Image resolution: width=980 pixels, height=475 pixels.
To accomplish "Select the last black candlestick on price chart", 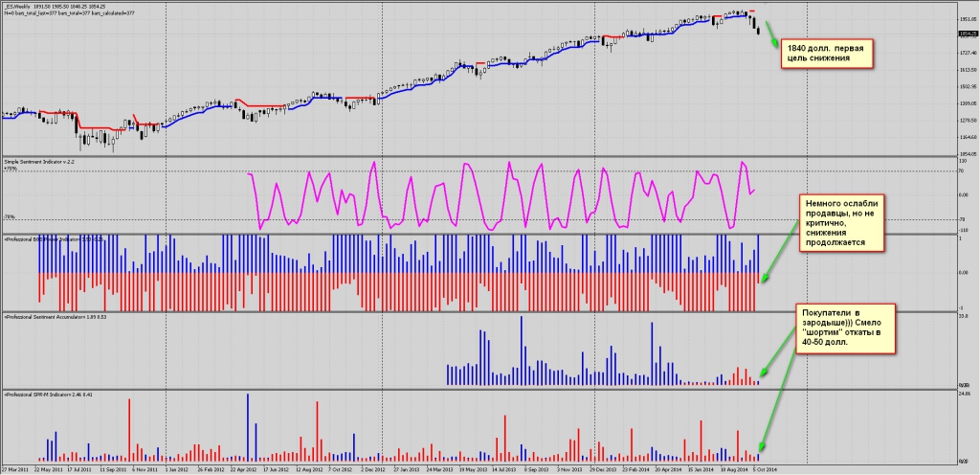I will point(759,32).
